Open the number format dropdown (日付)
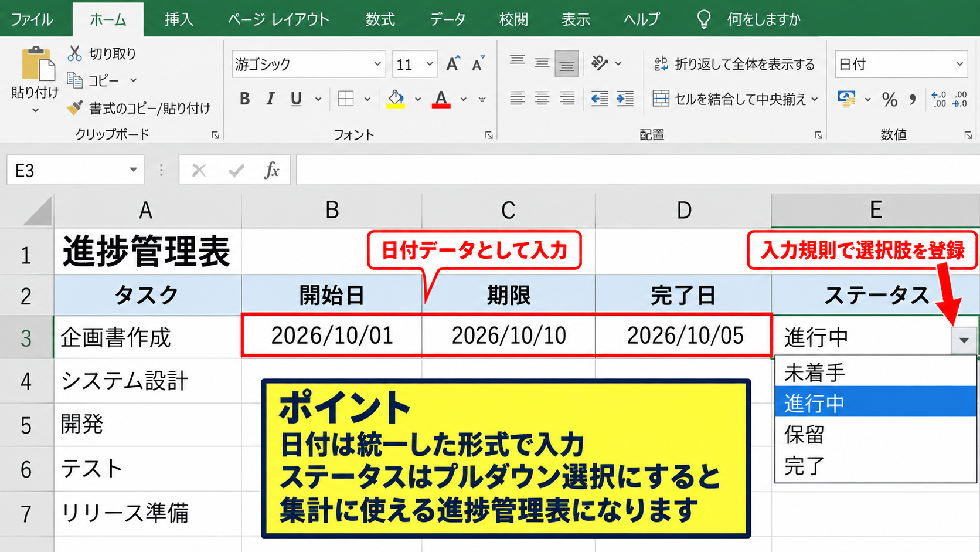Viewport: 980px width, 552px height. (959, 64)
